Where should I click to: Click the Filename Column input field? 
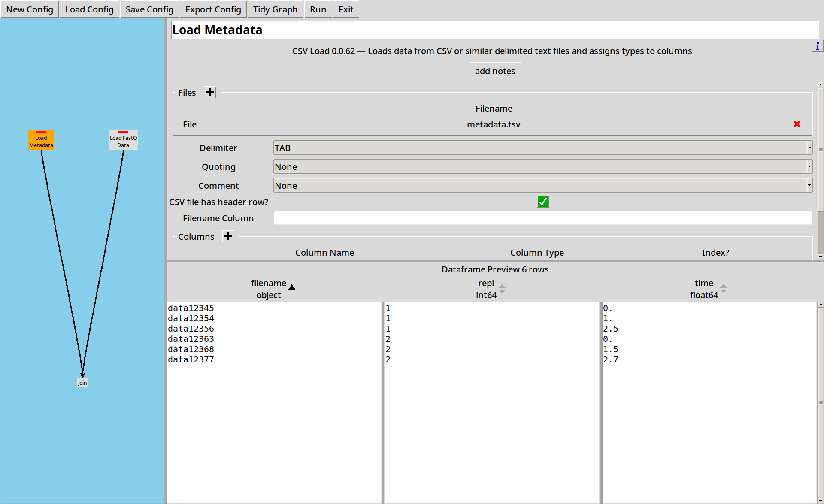pos(543,218)
